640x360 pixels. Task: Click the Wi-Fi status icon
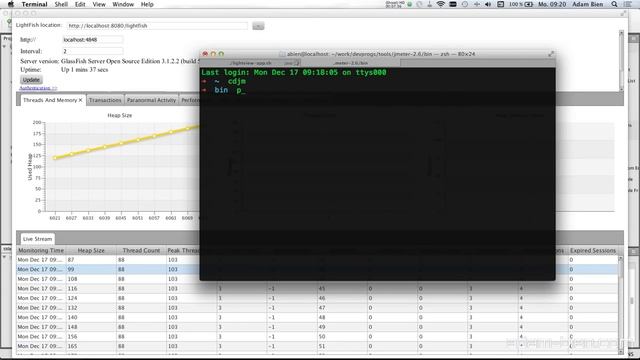coord(440,4)
